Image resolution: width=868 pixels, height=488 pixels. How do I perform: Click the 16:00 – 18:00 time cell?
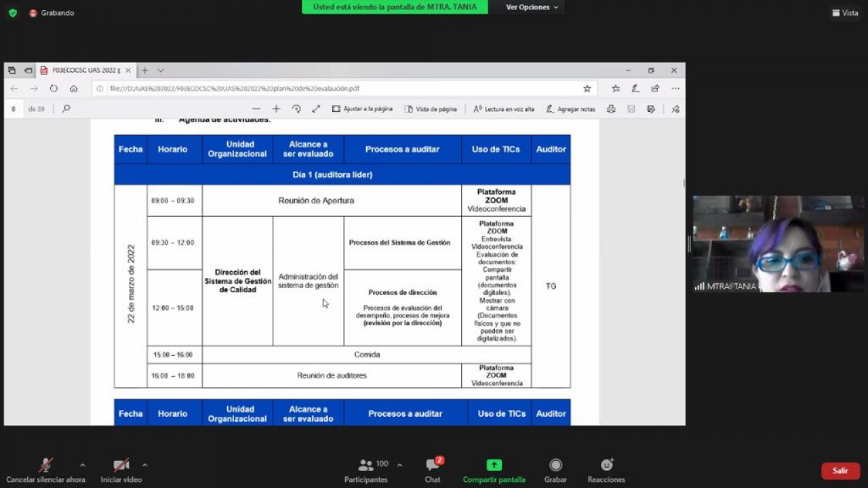tap(174, 375)
